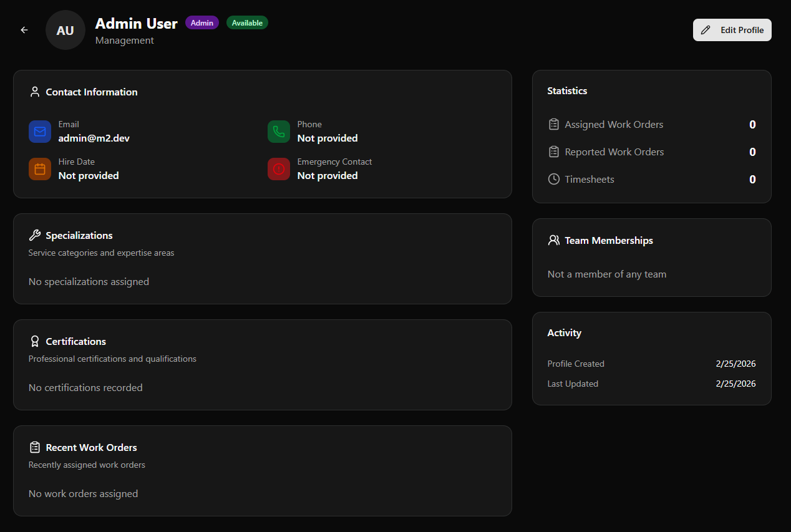Click the orange Hire Date calendar icon

[x=40, y=169]
